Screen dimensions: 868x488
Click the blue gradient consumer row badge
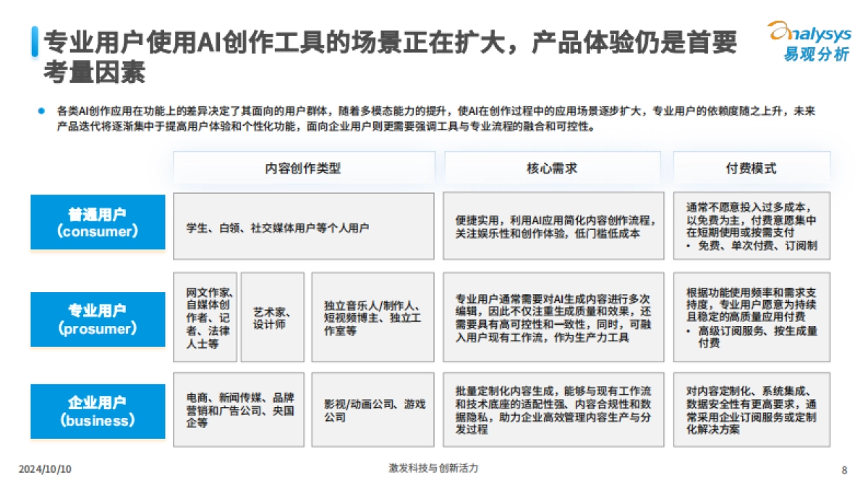click(x=98, y=222)
